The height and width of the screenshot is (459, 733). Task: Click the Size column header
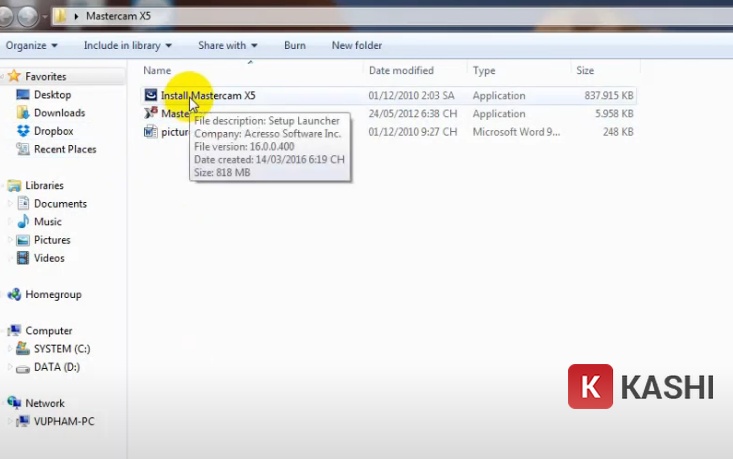[x=585, y=71]
